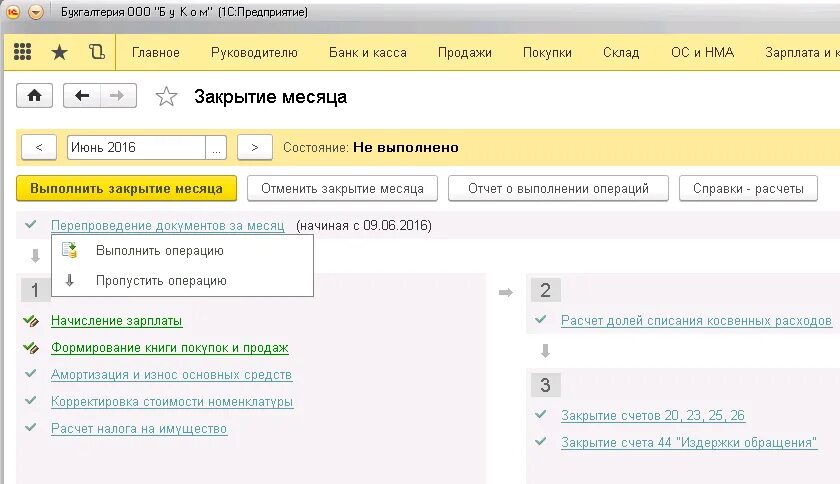Open Закрытие счета 44 Издержки обращения
The height and width of the screenshot is (484, 840).
tap(689, 442)
